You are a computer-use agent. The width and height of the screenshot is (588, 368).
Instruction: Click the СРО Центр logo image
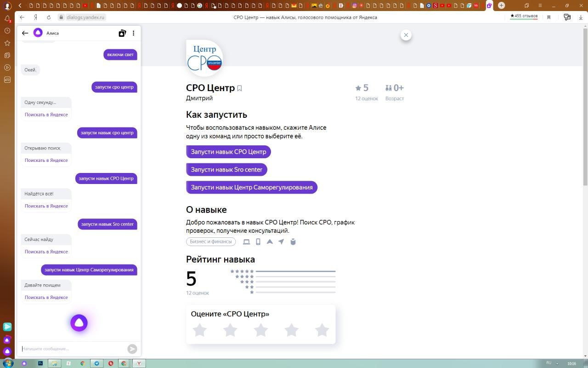(204, 58)
